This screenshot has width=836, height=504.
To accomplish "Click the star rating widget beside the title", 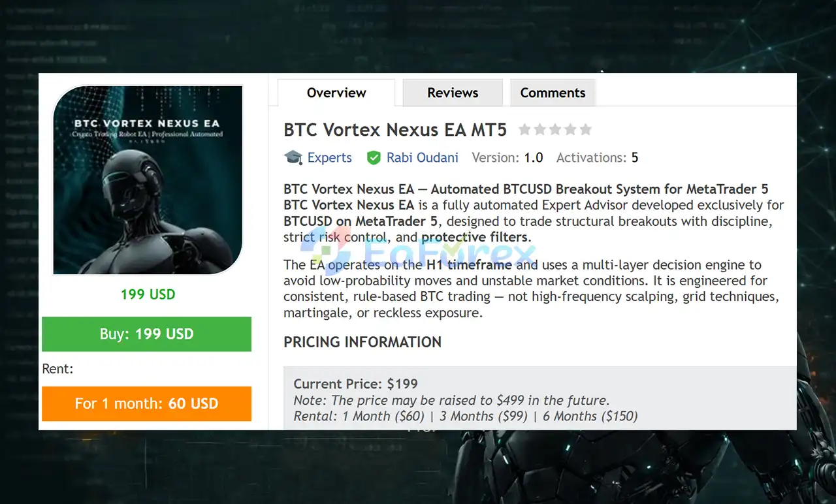I will (555, 129).
